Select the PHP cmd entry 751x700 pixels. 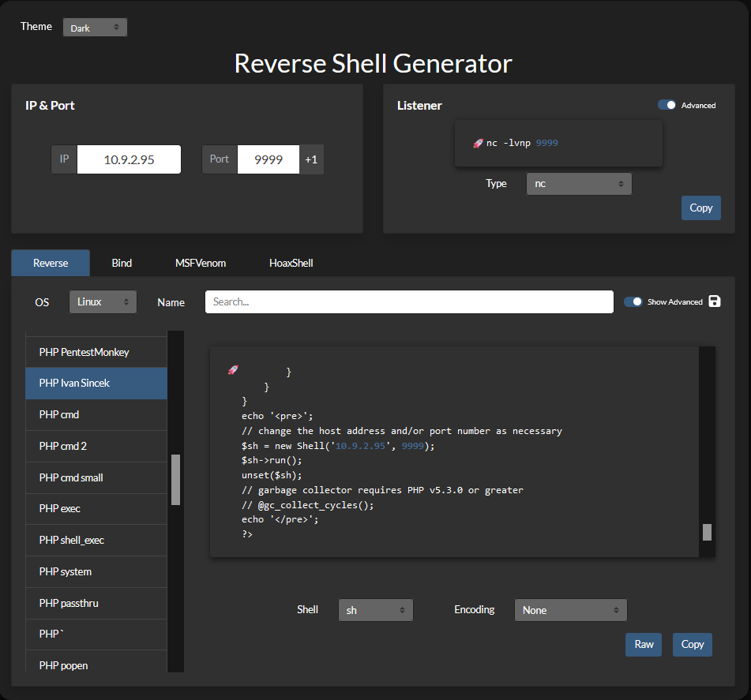(96, 414)
